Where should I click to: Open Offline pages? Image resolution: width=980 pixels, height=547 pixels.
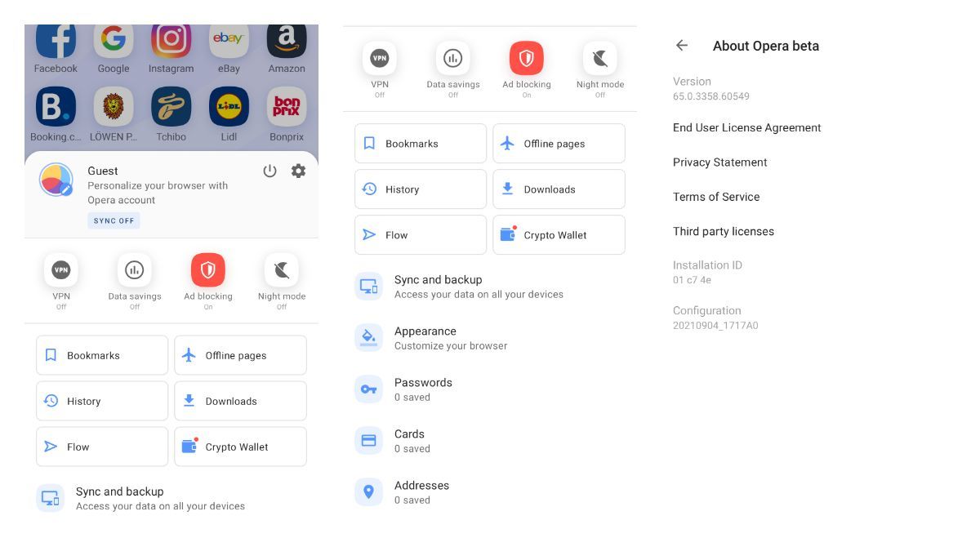(559, 143)
